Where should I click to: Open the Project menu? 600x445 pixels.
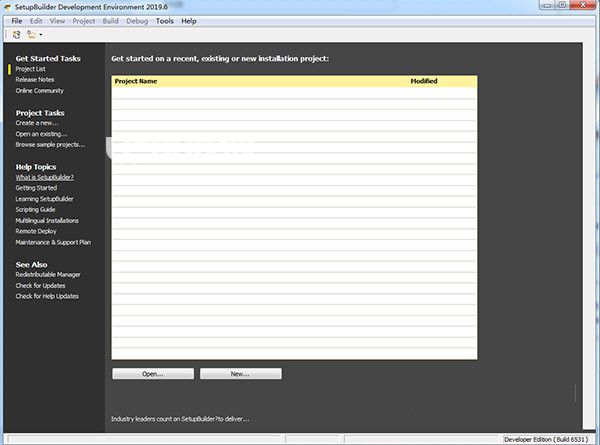click(83, 21)
